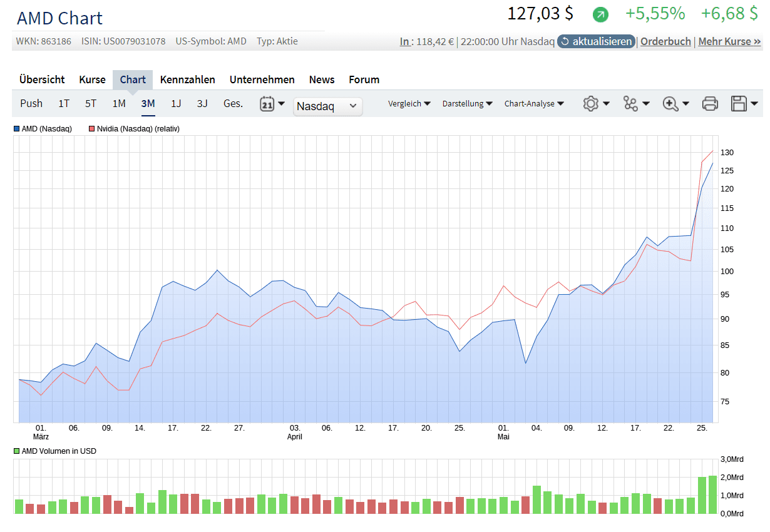Select the 3M time range
The width and height of the screenshot is (770, 532).
[x=148, y=103]
